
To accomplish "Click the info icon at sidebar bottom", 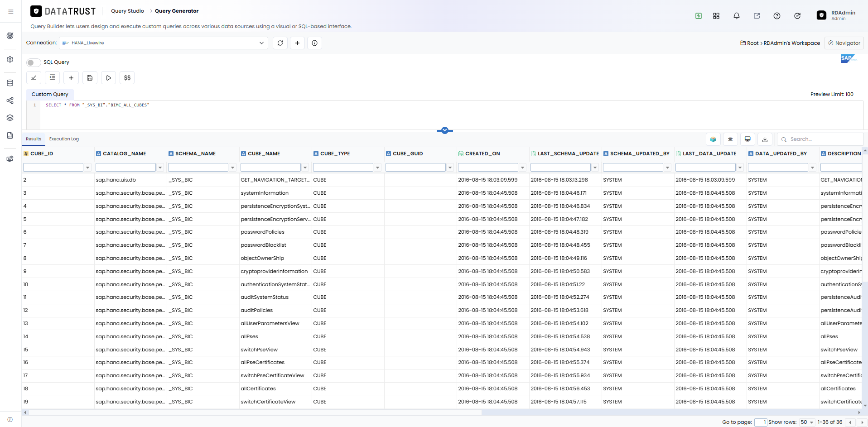I will 10,420.
